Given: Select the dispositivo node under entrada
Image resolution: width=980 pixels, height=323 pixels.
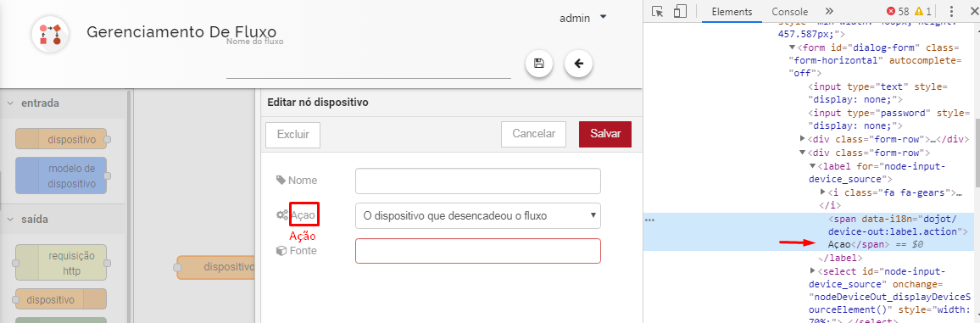Looking at the screenshot, I should 61,139.
